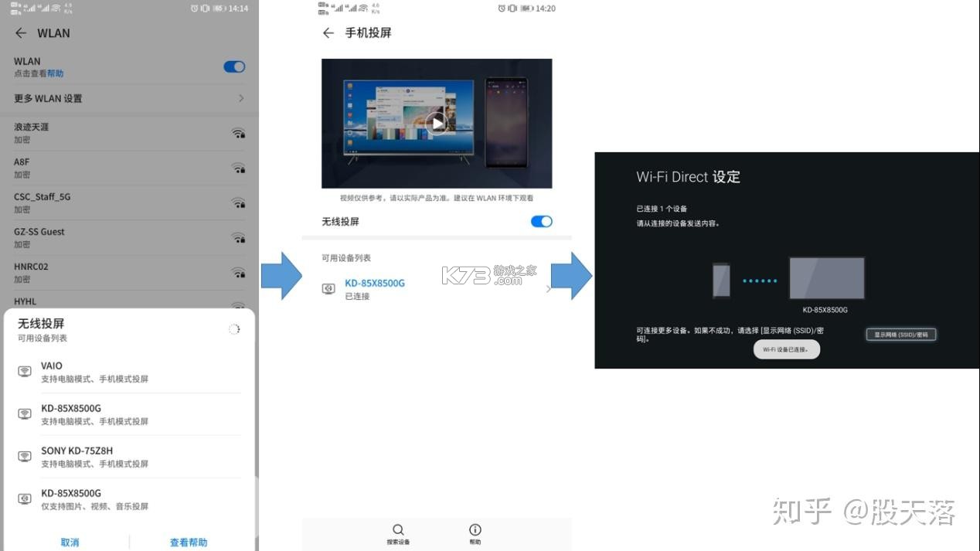The image size is (980, 551).
Task: Choose KD-85X8500G supporting computer mode
Action: [x=129, y=414]
